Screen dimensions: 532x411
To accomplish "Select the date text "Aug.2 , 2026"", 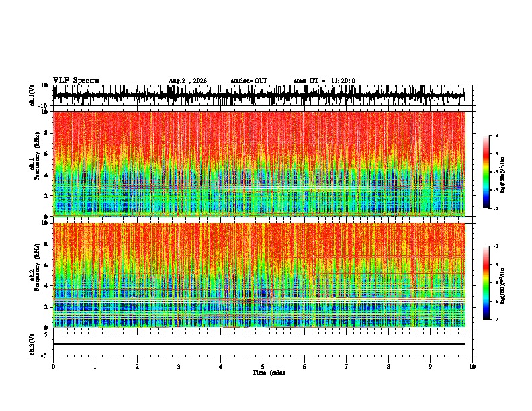I will pos(187,81).
